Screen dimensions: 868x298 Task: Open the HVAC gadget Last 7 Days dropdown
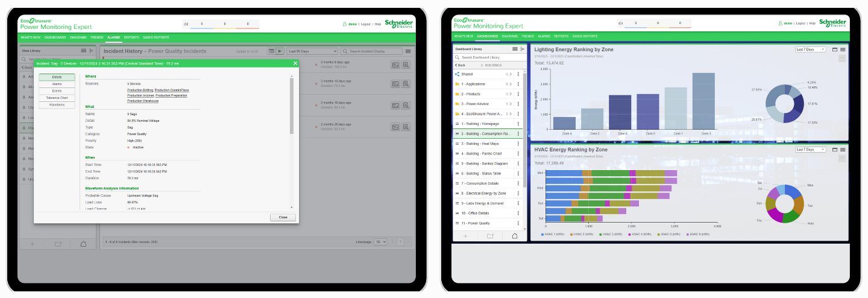pos(810,150)
